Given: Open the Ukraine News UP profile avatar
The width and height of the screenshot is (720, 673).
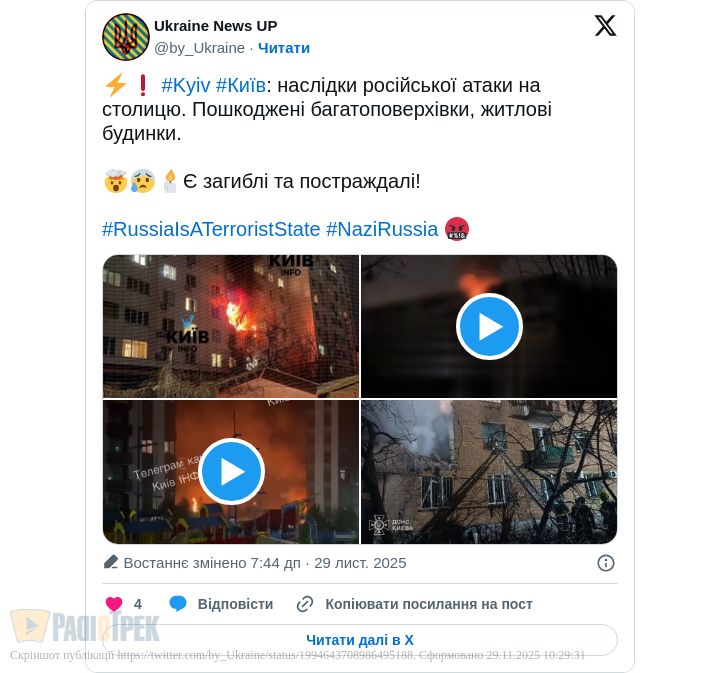Looking at the screenshot, I should pyautogui.click(x=125, y=37).
